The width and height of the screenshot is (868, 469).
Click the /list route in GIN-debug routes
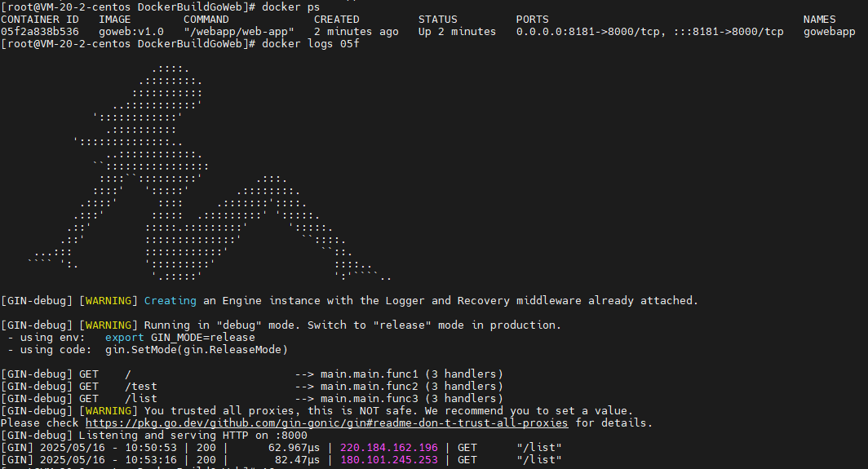(140, 398)
